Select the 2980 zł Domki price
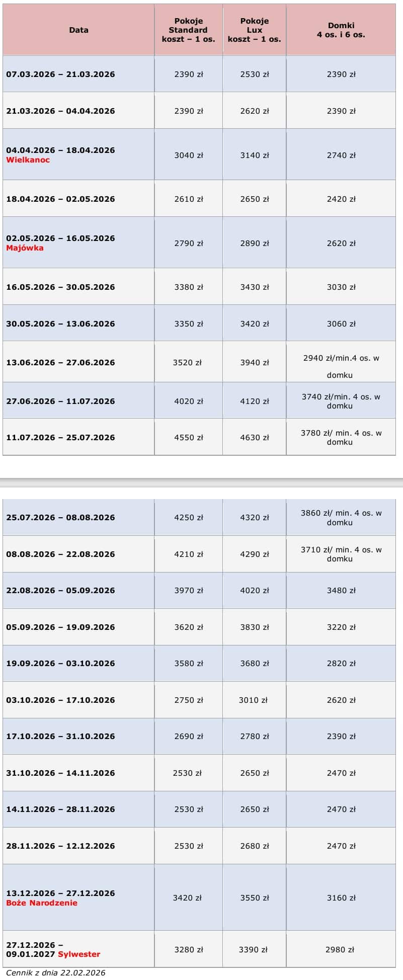 (x=340, y=950)
